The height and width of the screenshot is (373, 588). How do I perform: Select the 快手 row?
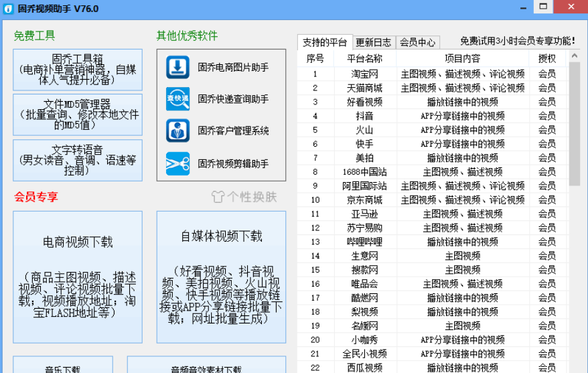tap(433, 144)
